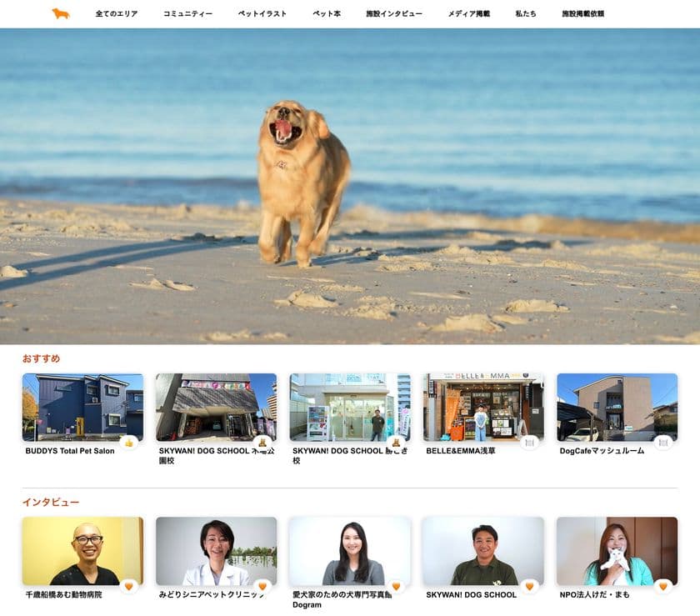Image resolution: width=700 pixels, height=616 pixels.
Task: Click heart badge on NPO法人けだ・まも card
Action: [663, 587]
